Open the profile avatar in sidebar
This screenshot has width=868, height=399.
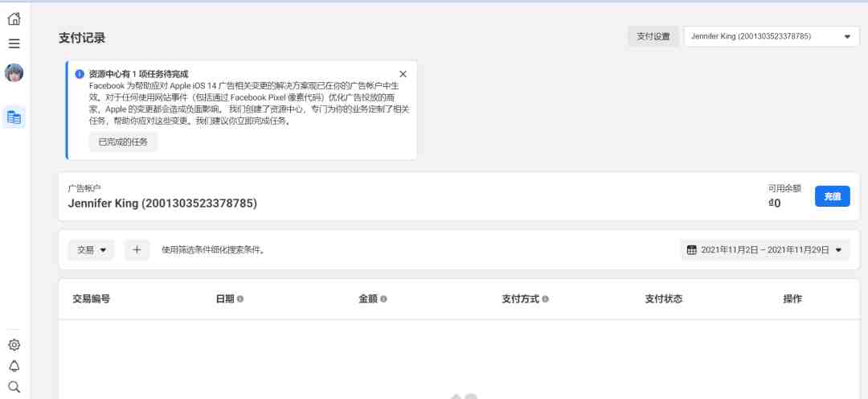coord(14,72)
